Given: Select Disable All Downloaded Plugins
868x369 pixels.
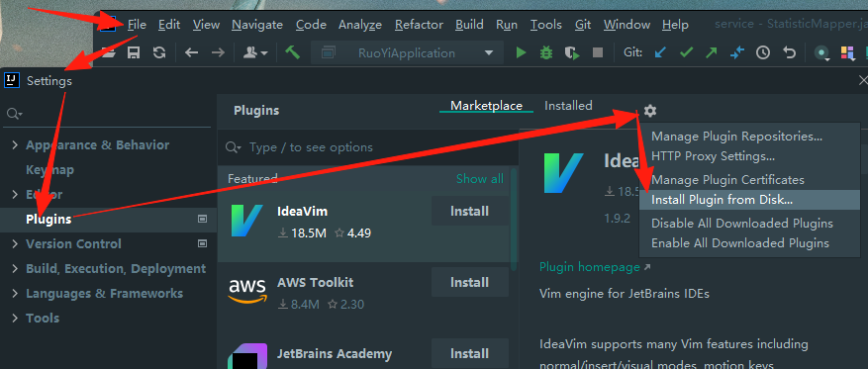Looking at the screenshot, I should coord(749,224).
